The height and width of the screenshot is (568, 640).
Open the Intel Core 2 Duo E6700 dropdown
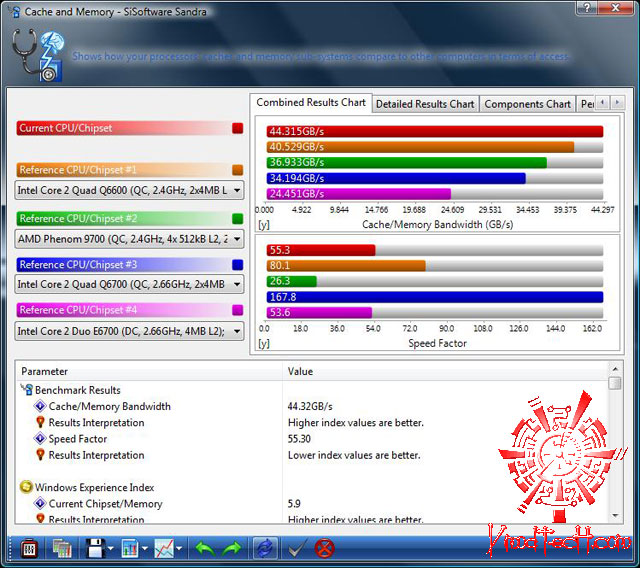click(129, 331)
